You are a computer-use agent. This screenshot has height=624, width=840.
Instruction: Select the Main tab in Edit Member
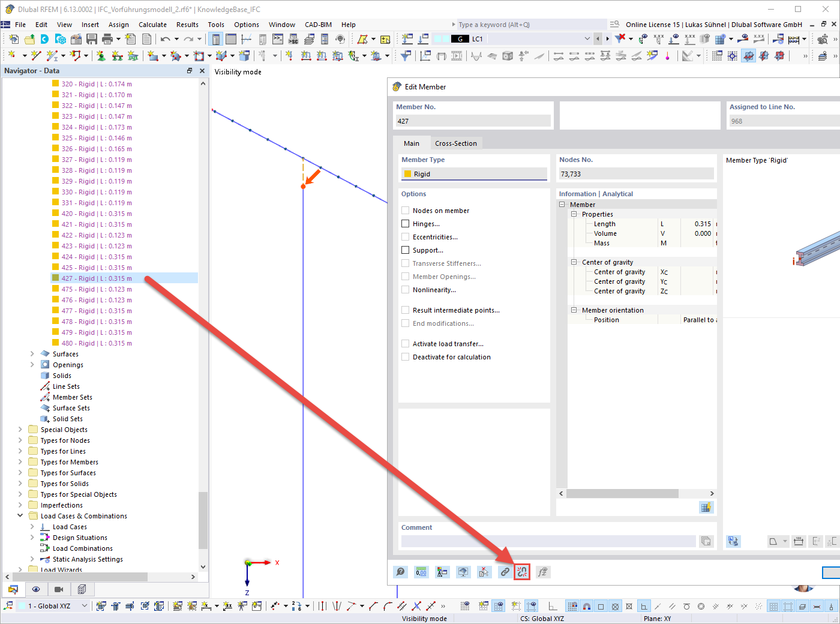pyautogui.click(x=412, y=143)
